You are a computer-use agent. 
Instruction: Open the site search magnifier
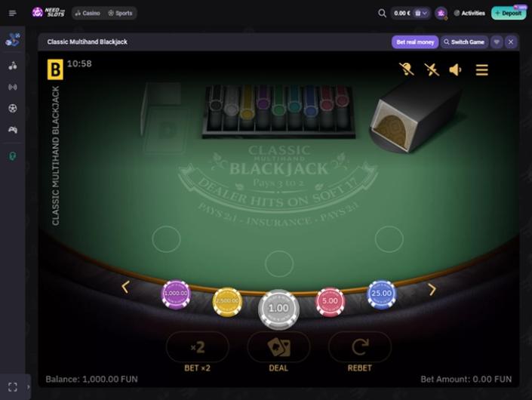pyautogui.click(x=382, y=14)
